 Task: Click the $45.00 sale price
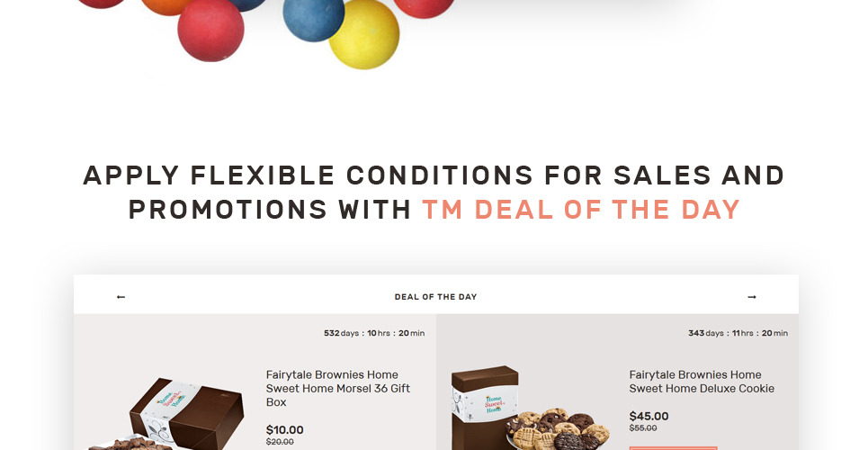649,416
